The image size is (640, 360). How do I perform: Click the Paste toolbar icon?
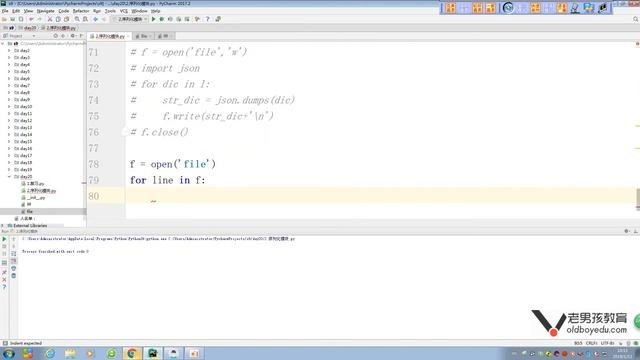click(x=67, y=19)
